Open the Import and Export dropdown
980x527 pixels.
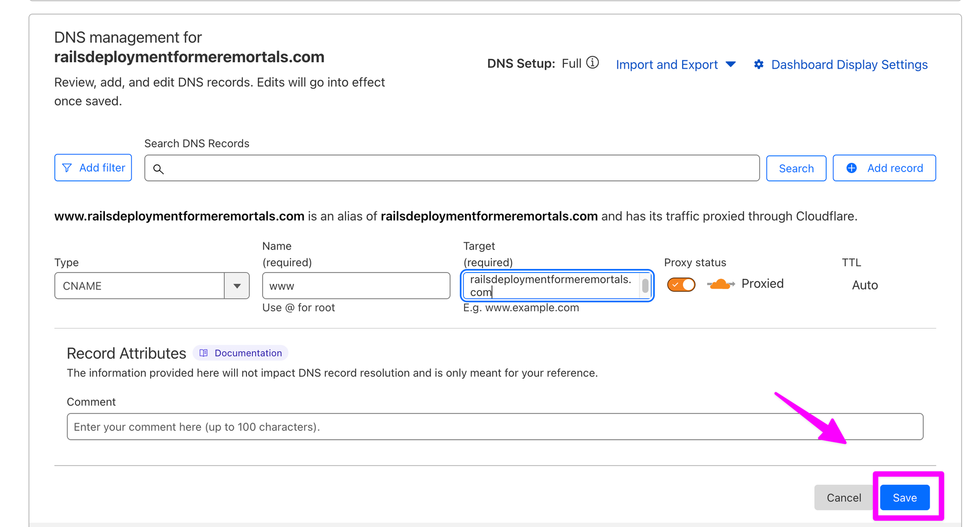[x=676, y=65]
